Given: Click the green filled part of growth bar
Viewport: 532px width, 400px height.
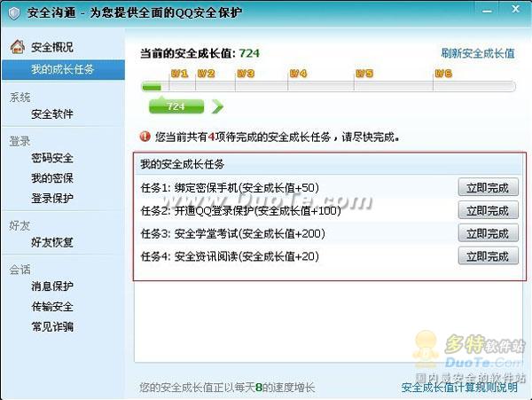Looking at the screenshot, I should pos(152,88).
